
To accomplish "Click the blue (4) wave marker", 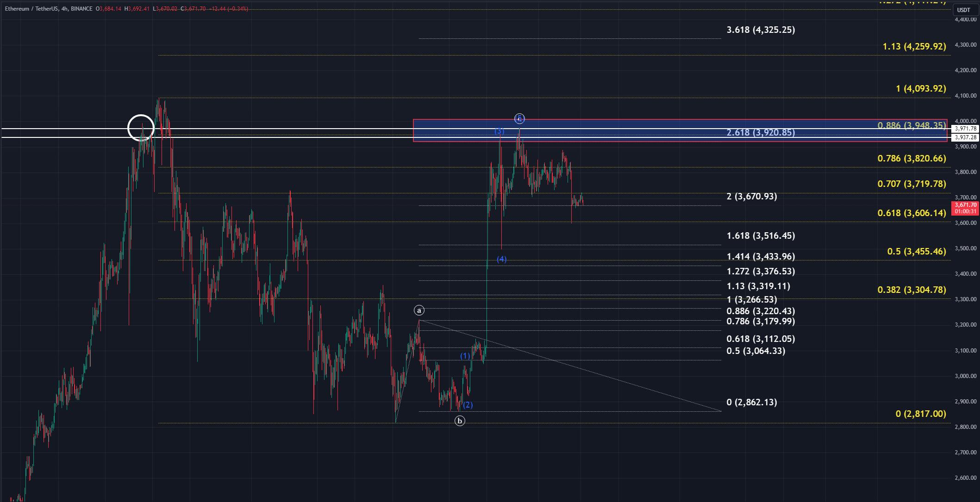I will 502,259.
